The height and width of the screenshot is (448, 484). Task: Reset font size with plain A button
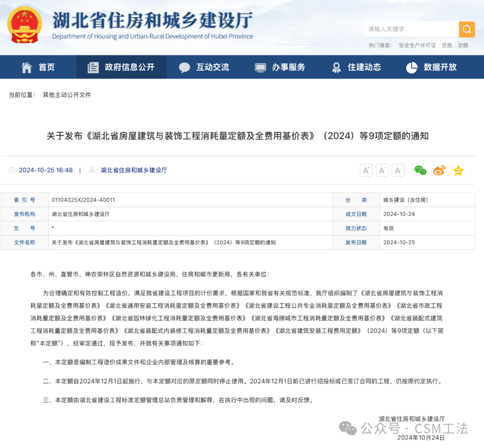[398, 170]
